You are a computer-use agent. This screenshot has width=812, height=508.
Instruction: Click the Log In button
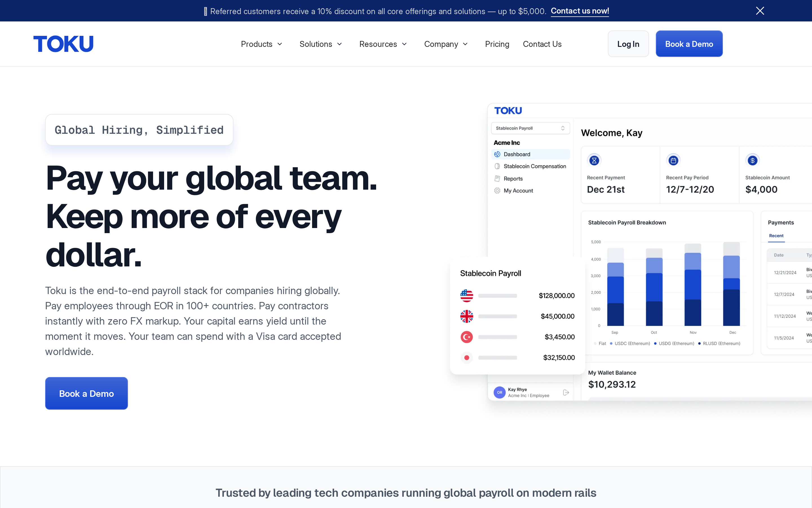point(628,44)
